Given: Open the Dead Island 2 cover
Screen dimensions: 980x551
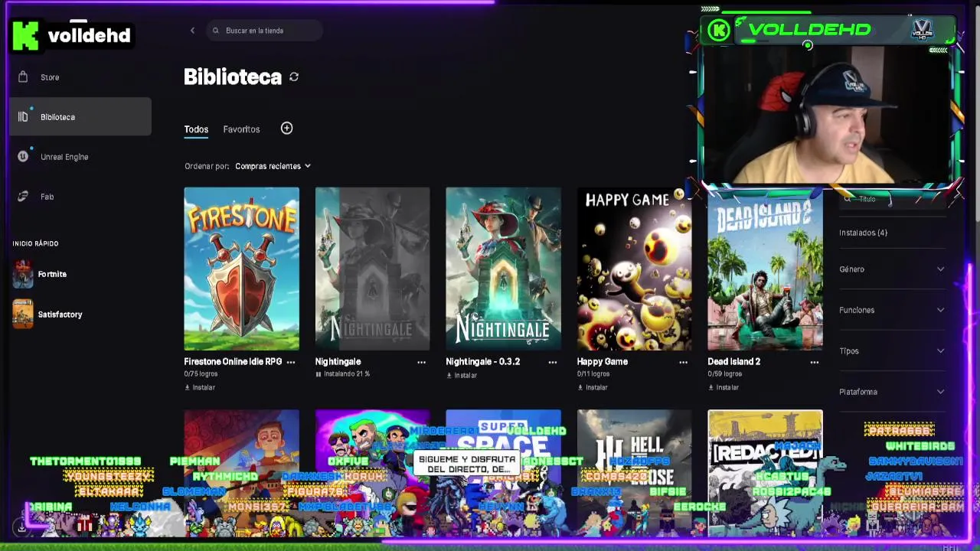Looking at the screenshot, I should coord(765,269).
